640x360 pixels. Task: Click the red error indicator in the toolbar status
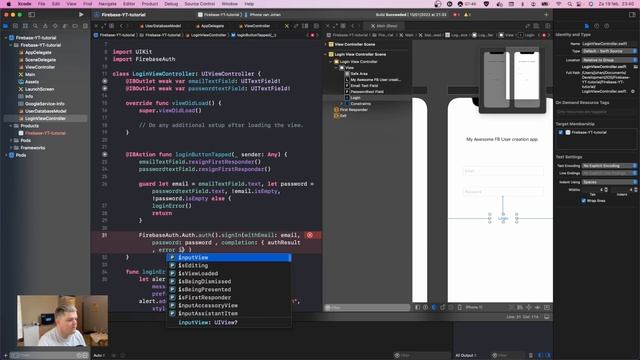click(x=456, y=15)
